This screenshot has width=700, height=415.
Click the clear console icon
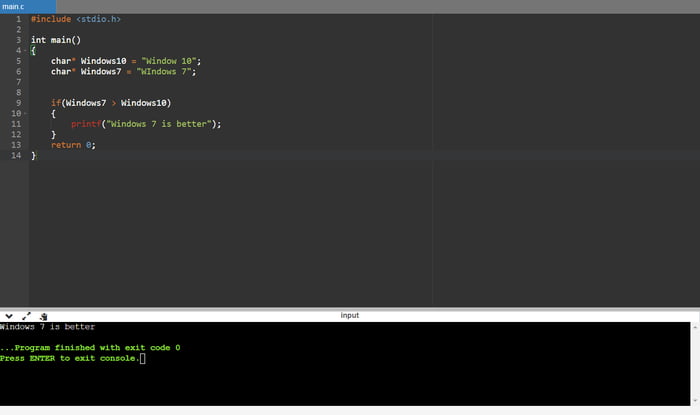(43, 315)
